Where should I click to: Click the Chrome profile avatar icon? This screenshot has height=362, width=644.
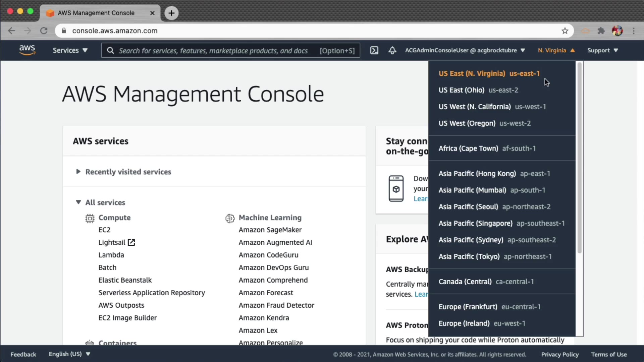(617, 31)
